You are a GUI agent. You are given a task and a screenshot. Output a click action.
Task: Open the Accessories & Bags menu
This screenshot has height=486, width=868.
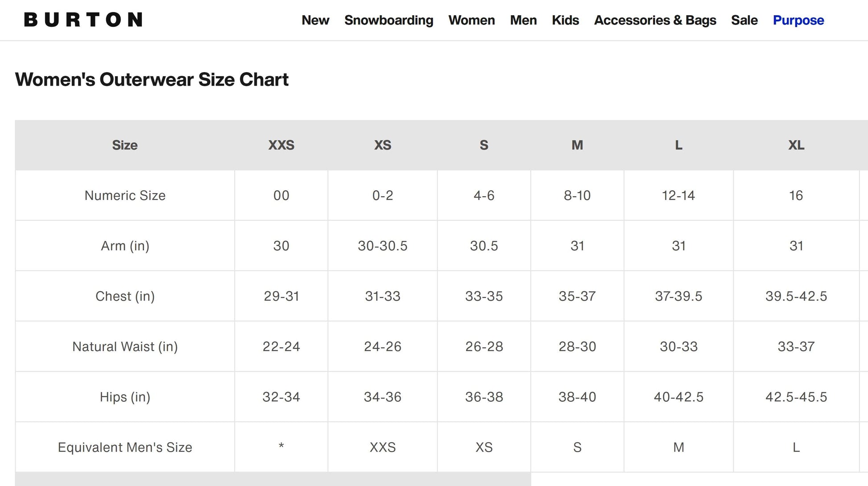(655, 21)
